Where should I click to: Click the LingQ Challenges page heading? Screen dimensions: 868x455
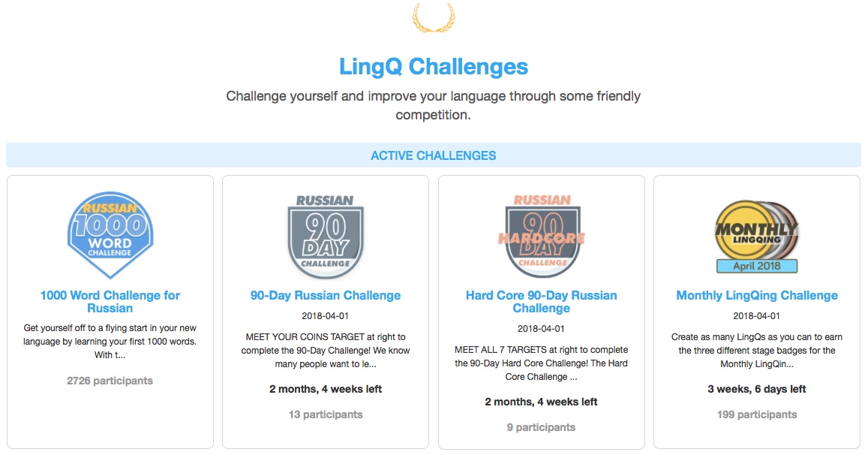click(x=434, y=67)
